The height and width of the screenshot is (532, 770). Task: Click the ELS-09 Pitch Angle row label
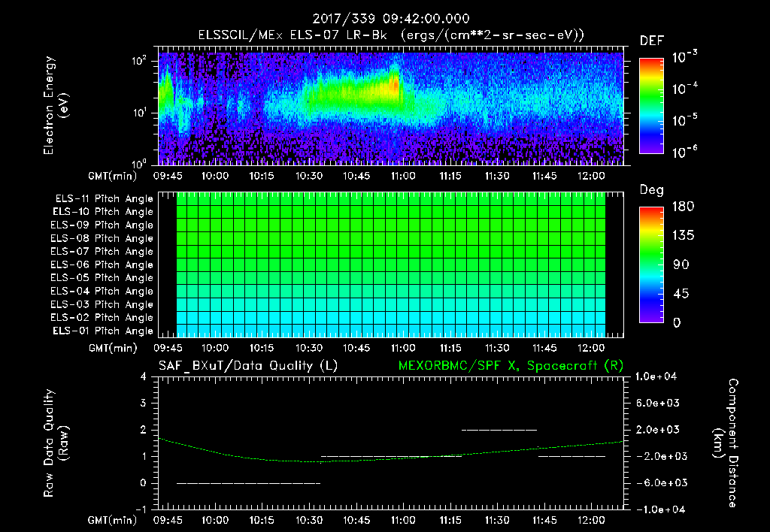[x=102, y=225]
